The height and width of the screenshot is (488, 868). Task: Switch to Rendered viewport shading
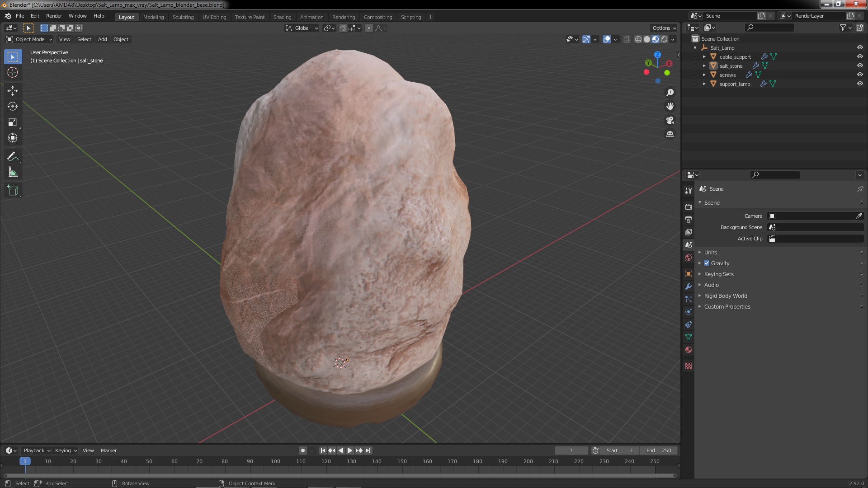(x=664, y=39)
